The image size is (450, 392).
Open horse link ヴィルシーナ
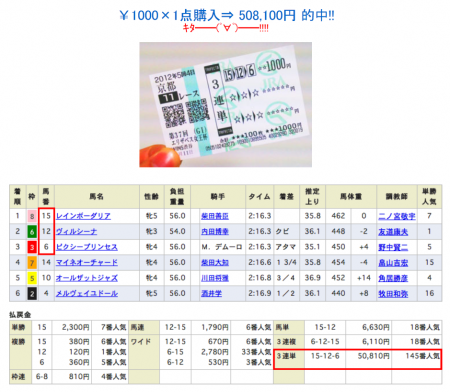76,231
